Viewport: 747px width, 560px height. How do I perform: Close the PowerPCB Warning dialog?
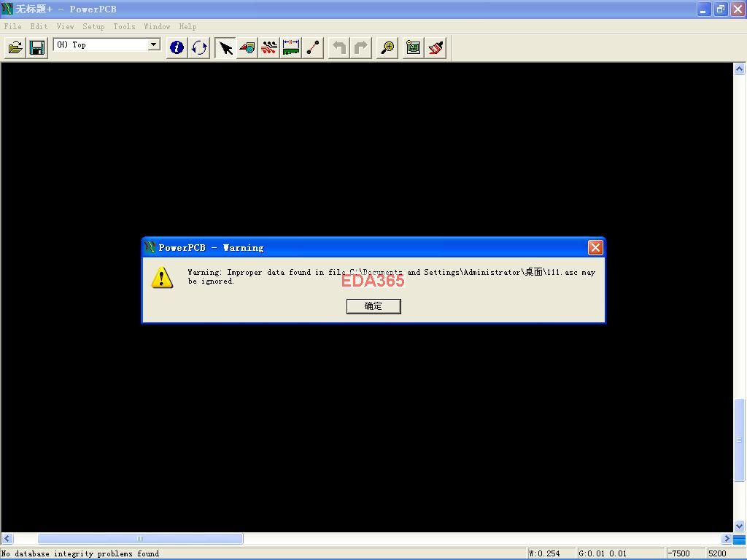click(x=595, y=248)
